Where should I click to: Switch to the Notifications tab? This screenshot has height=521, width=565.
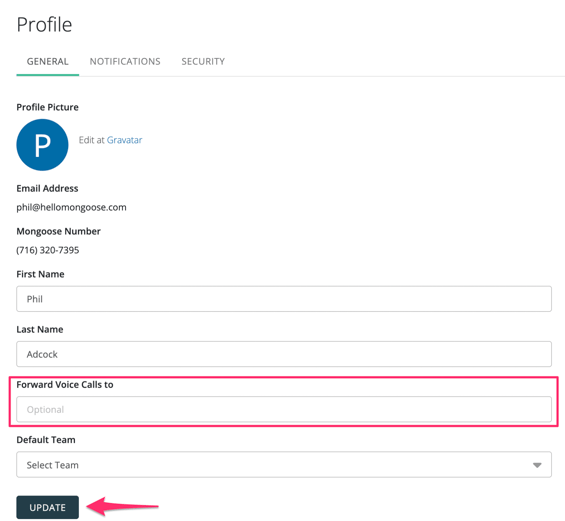[x=125, y=62]
